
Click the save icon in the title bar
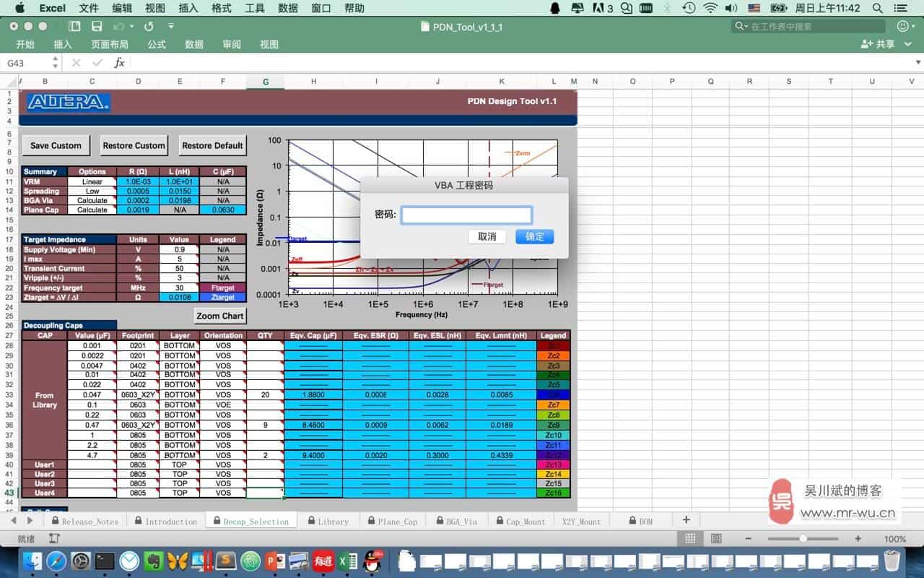[97, 26]
